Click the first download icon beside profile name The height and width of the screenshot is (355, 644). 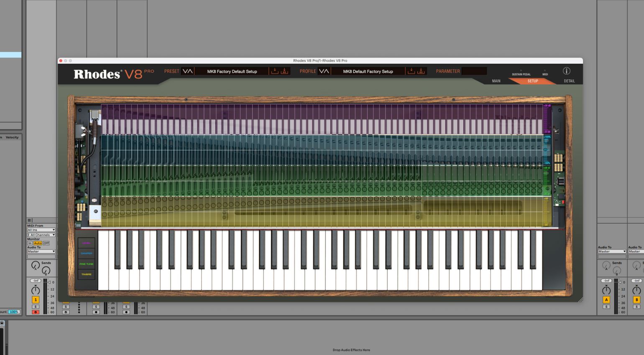411,71
